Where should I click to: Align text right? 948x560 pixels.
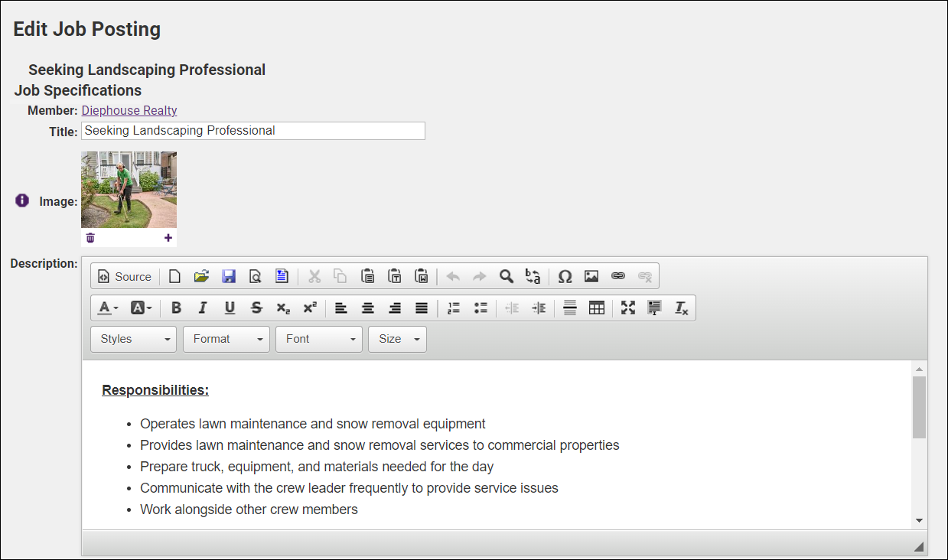tap(395, 308)
